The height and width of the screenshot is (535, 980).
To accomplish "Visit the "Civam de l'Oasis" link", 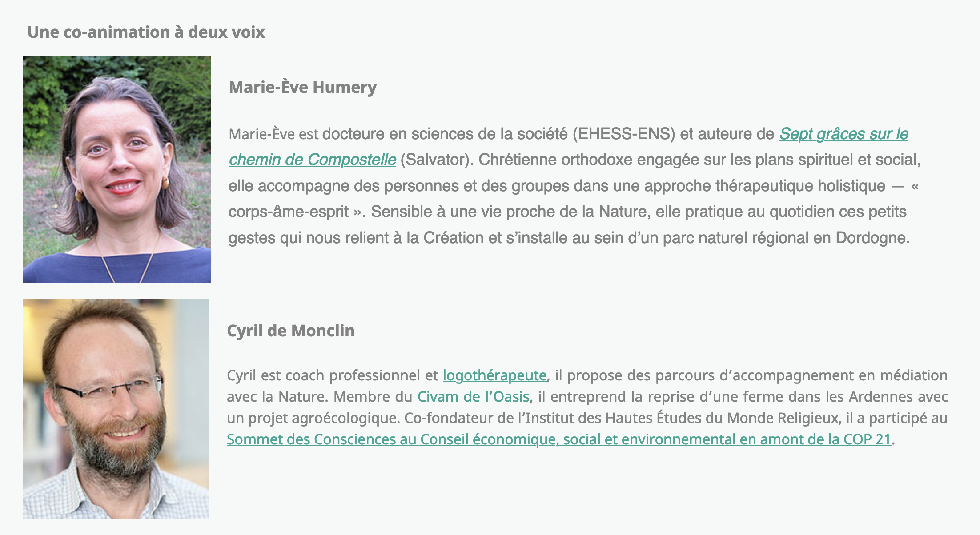I will (473, 397).
